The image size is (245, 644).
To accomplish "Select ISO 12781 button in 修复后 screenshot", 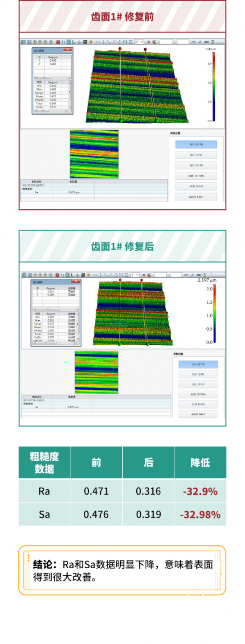I will click(x=198, y=375).
